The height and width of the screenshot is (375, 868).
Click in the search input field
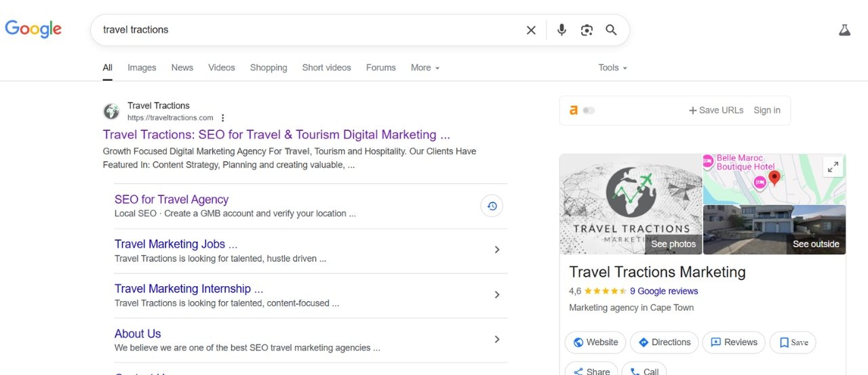(305, 30)
